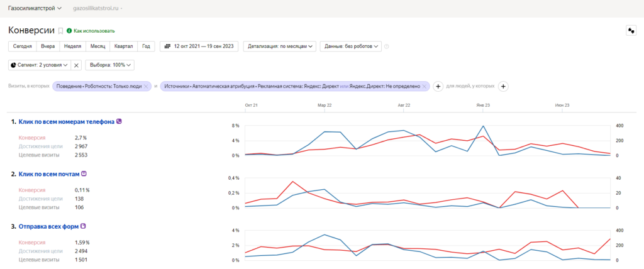Click the form icon beside Отправка всех форм
Screen dimensions: 644x269
pos(84,226)
